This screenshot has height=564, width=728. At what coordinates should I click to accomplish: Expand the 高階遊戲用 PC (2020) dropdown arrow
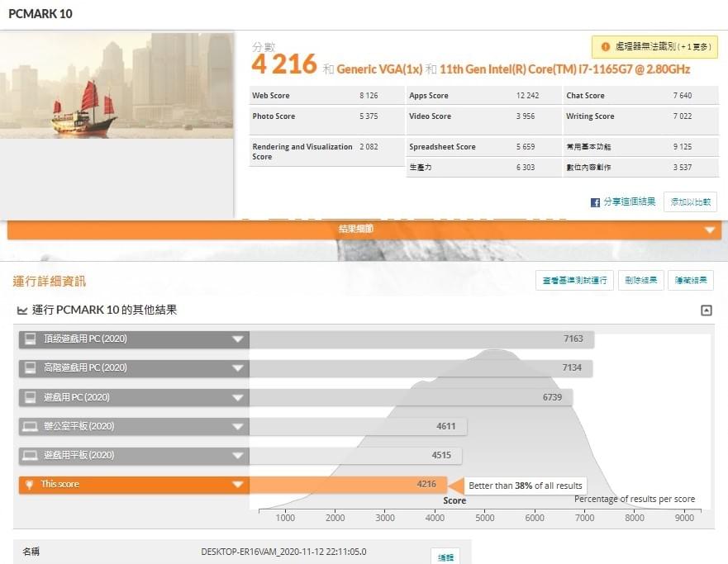[238, 368]
